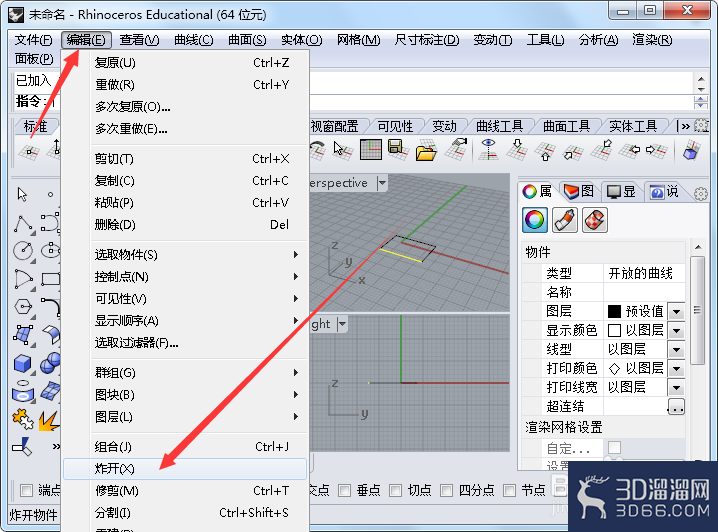The width and height of the screenshot is (718, 532).
Task: Expand more left toolbar tools with »
Action: (56, 446)
